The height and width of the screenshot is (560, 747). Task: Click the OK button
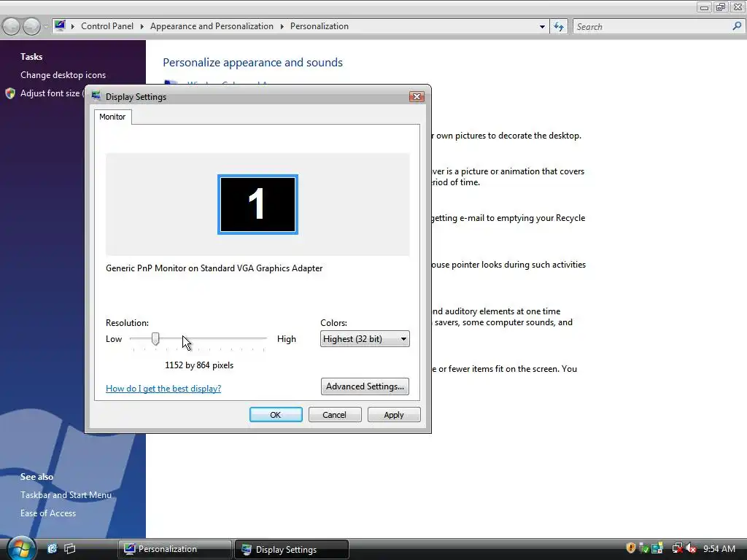pos(276,415)
